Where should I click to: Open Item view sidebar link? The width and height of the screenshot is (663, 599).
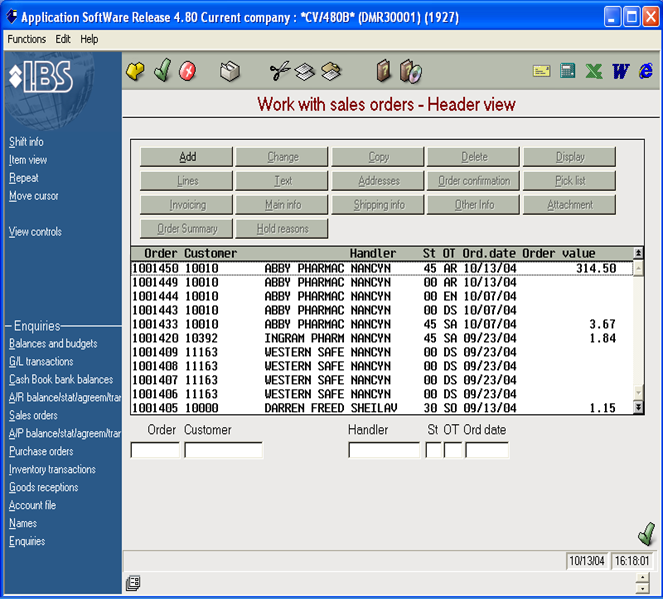(28, 160)
